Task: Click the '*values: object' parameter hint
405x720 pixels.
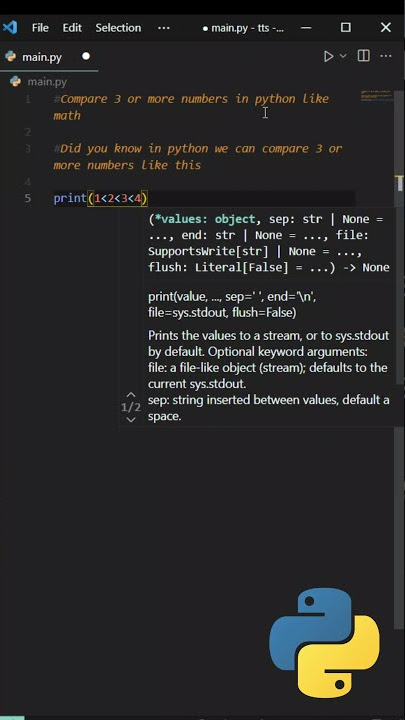Action: point(205,219)
